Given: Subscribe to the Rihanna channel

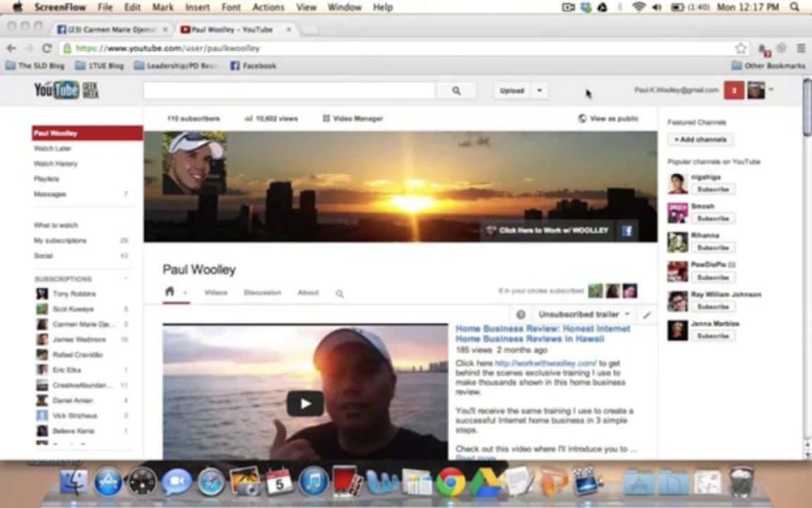Looking at the screenshot, I should [713, 247].
